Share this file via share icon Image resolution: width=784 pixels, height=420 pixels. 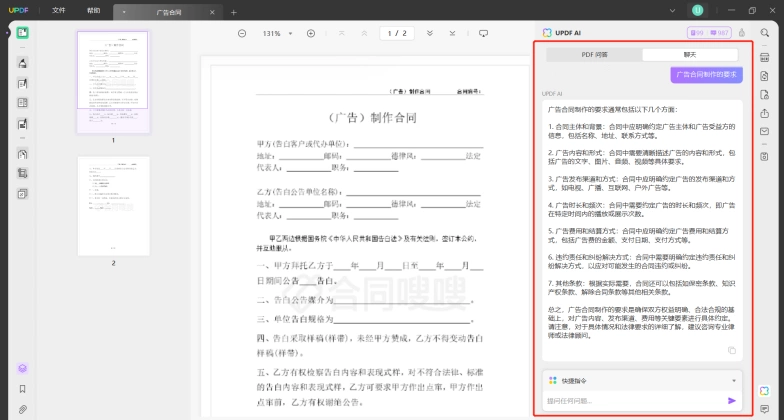(764, 114)
